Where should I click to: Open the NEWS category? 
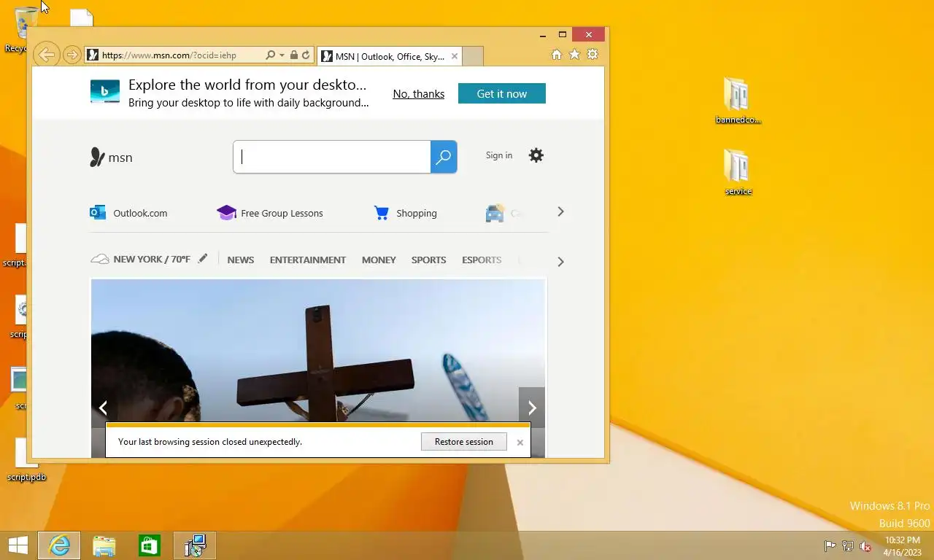point(241,260)
